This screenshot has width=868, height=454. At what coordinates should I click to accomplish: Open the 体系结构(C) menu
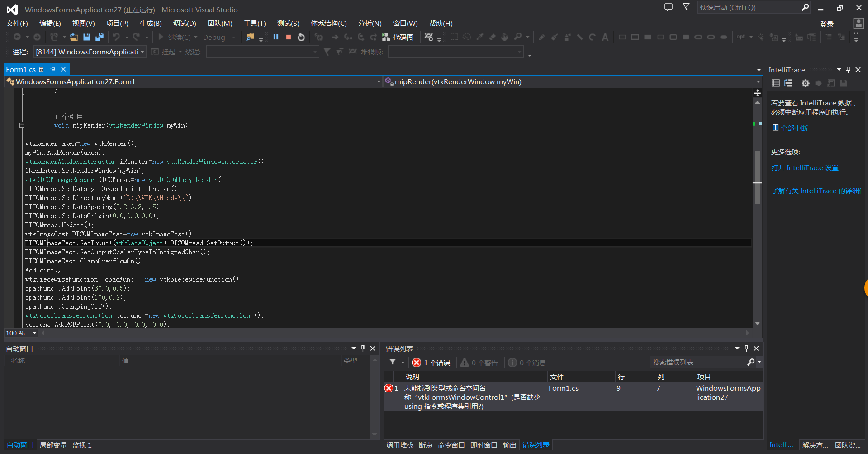click(x=328, y=24)
